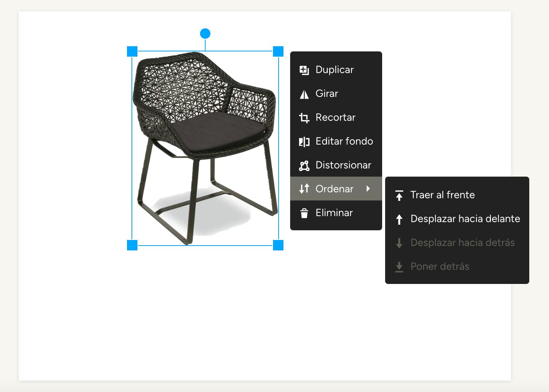Click the top-left resize handle
Screen dimensions: 549x392
click(132, 51)
